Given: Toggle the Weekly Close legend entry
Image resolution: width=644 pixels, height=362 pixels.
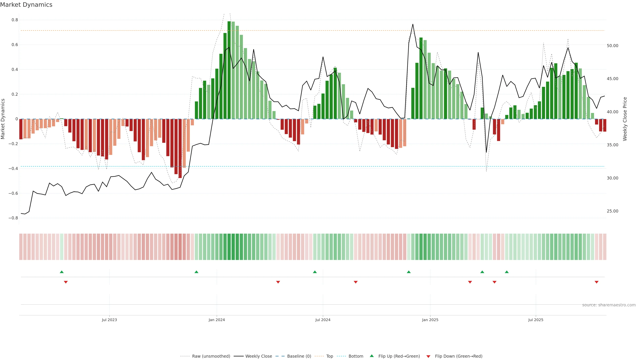Looking at the screenshot, I should [258, 356].
